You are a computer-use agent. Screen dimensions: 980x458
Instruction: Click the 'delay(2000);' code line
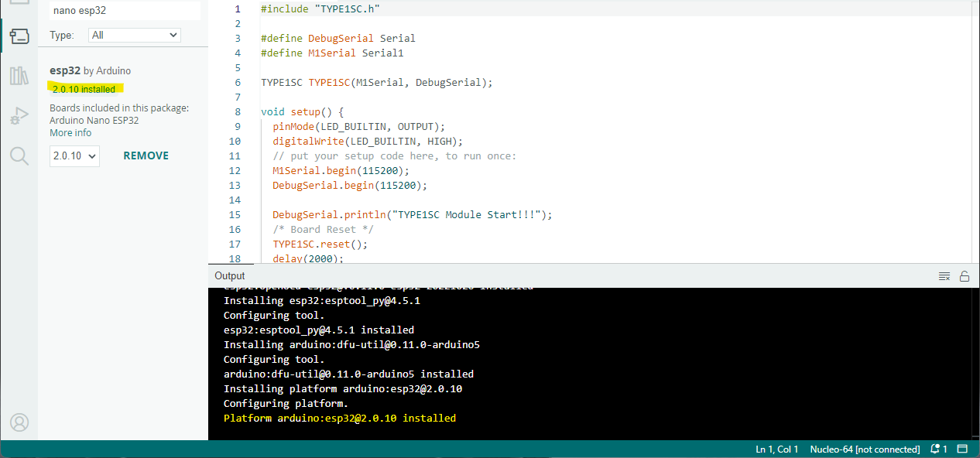coord(308,258)
